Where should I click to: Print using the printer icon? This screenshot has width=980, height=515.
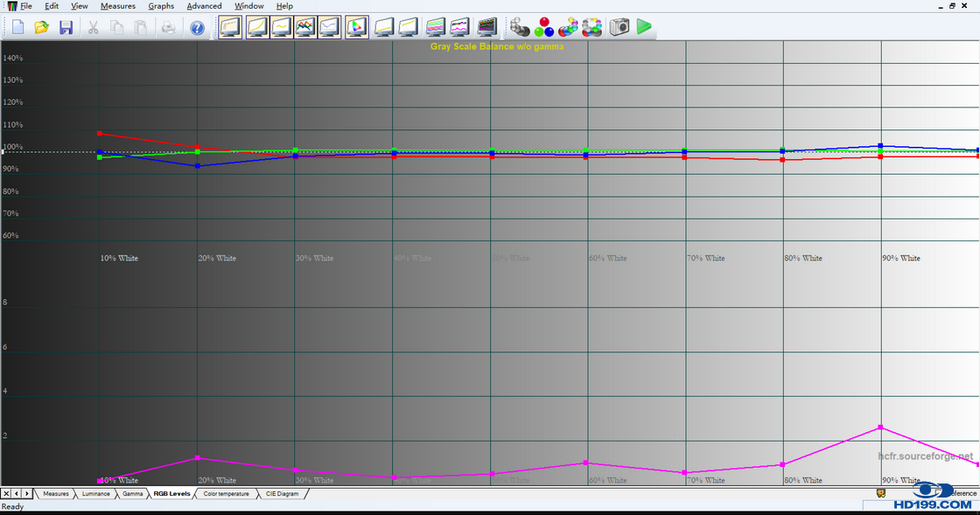coord(168,27)
